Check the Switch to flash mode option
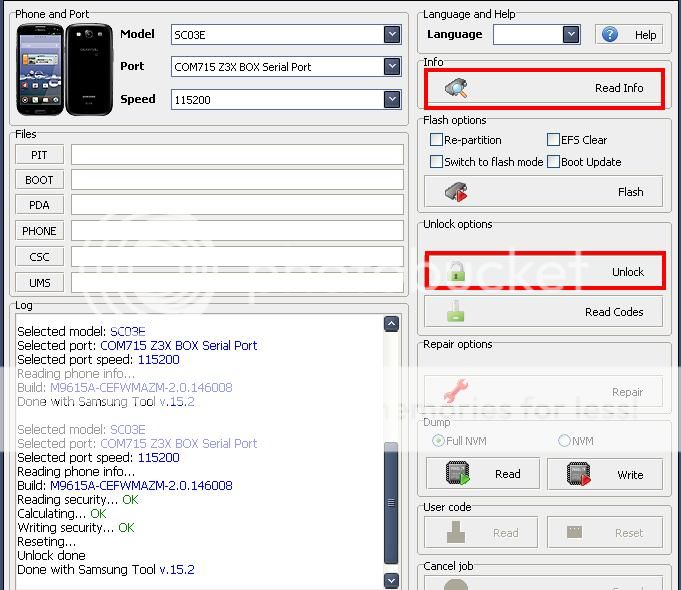Screen dimensions: 681x590 point(436,162)
